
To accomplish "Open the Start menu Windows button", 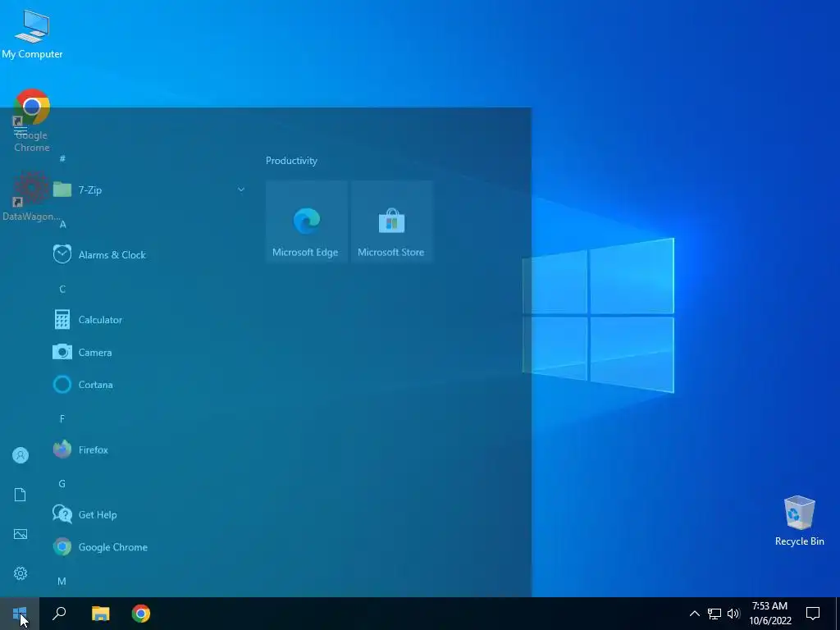I will (20, 614).
